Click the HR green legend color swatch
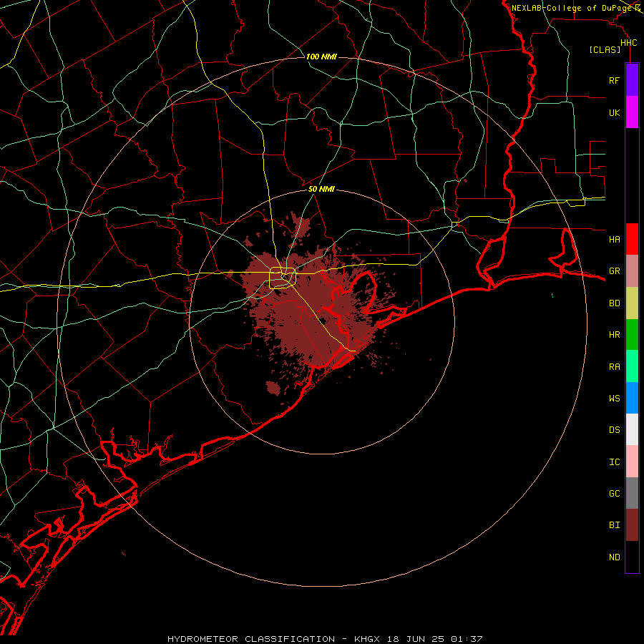Screen dimensions: 644x644 click(x=632, y=335)
